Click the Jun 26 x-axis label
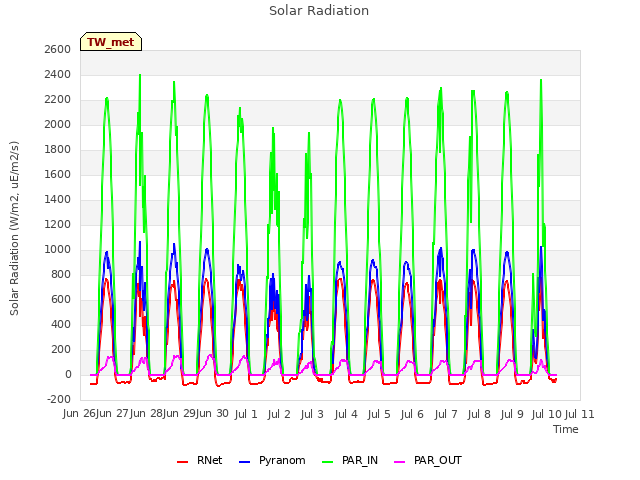Screen dimensions: 640x480 tap(80, 414)
